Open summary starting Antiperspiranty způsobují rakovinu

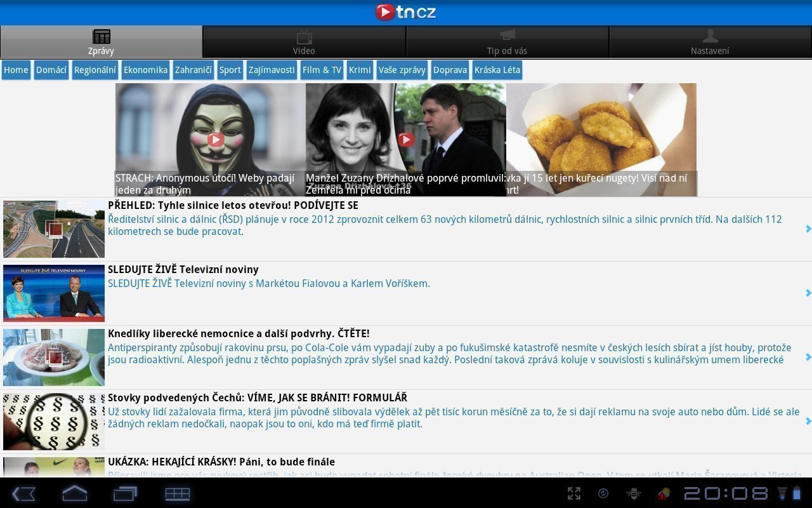450,354
